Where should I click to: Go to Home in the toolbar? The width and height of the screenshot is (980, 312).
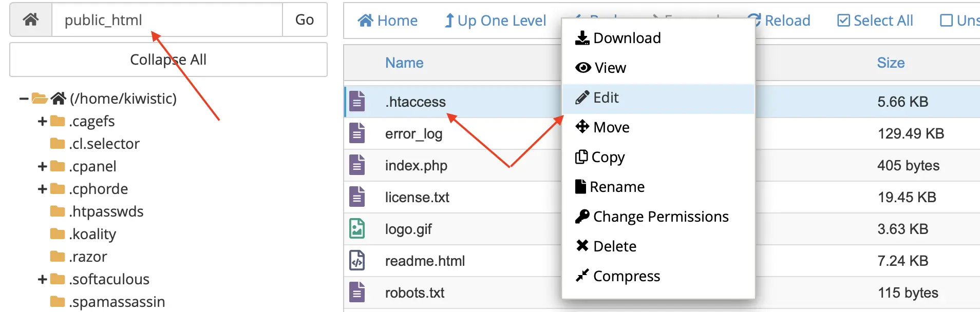[x=388, y=21]
